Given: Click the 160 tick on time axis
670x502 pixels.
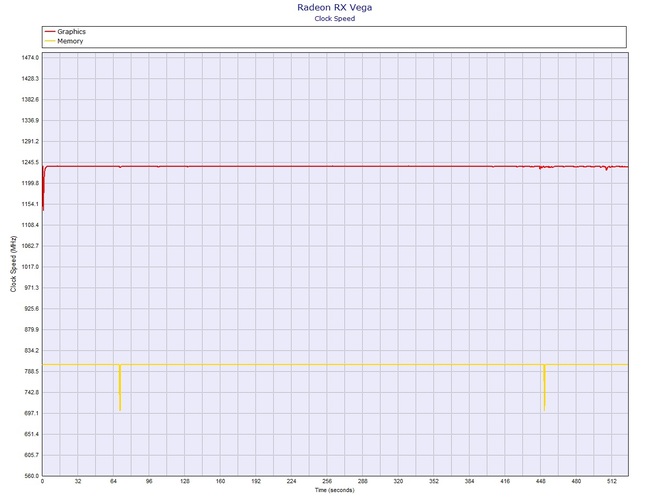Looking at the screenshot, I should click(x=220, y=481).
